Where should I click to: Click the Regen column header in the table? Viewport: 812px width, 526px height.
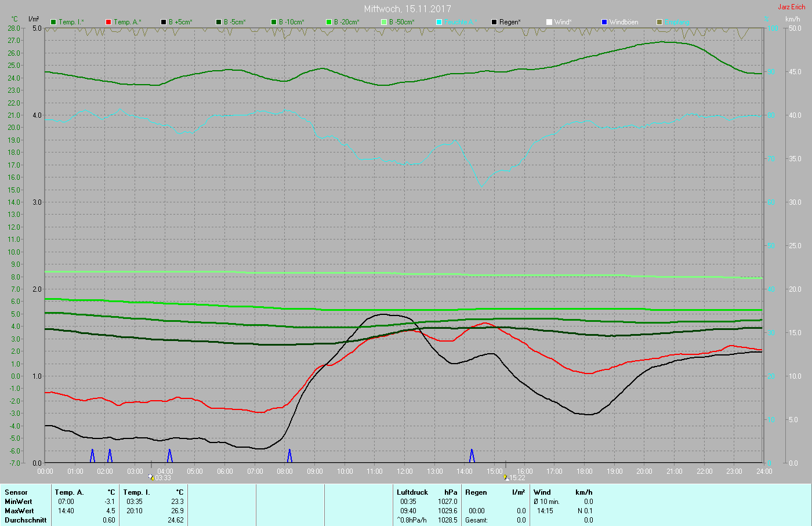pos(476,492)
